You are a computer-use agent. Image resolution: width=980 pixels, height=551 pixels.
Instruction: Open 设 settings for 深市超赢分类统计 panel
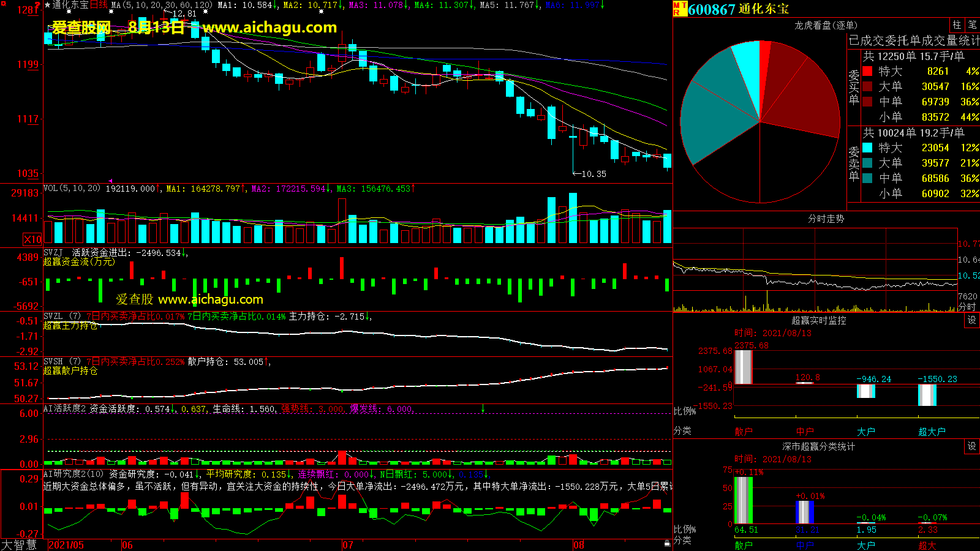[x=971, y=446]
